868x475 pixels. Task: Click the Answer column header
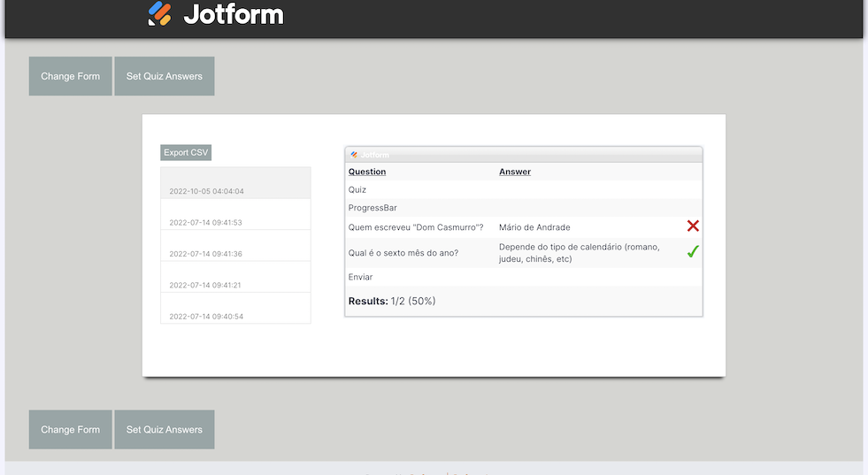pyautogui.click(x=515, y=172)
